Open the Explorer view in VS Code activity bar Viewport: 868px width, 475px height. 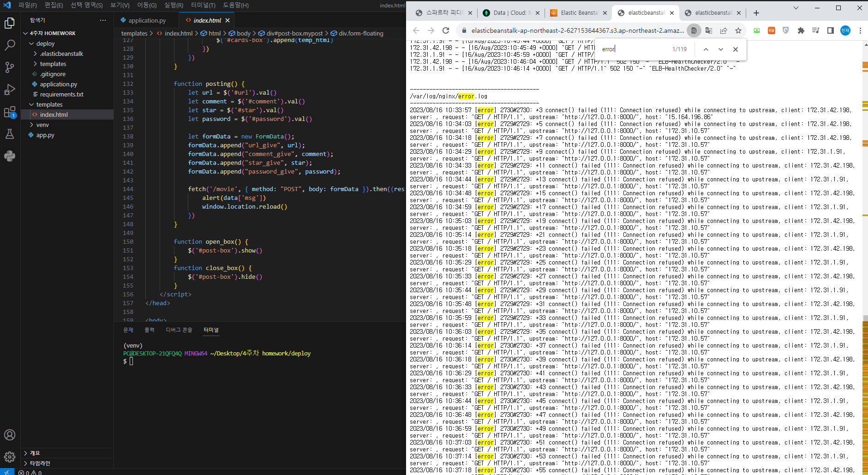pos(10,23)
